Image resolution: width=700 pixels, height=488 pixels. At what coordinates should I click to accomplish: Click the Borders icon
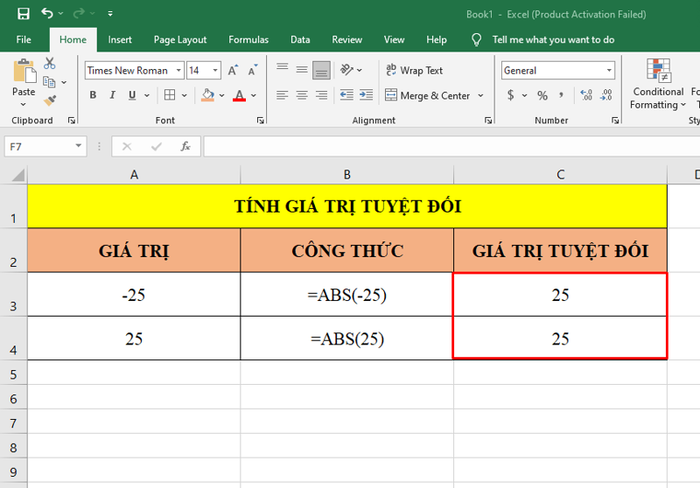pos(170,95)
